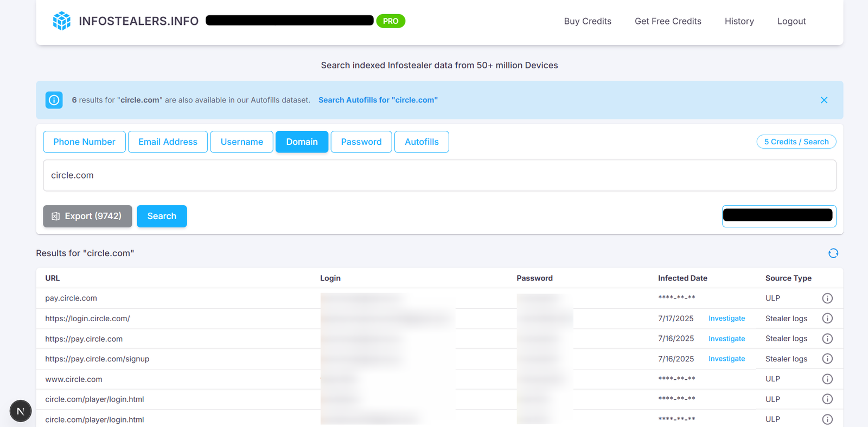Select the Username search tab

pos(241,142)
